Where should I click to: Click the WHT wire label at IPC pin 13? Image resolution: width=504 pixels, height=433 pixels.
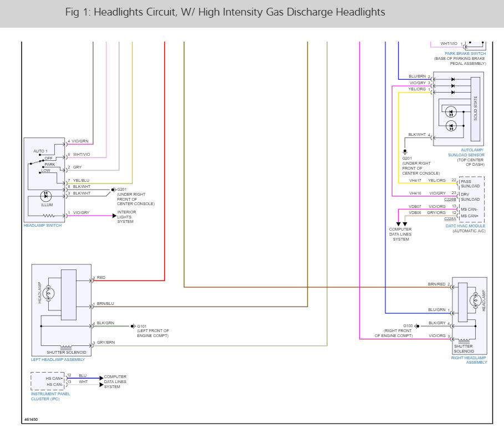tap(83, 382)
